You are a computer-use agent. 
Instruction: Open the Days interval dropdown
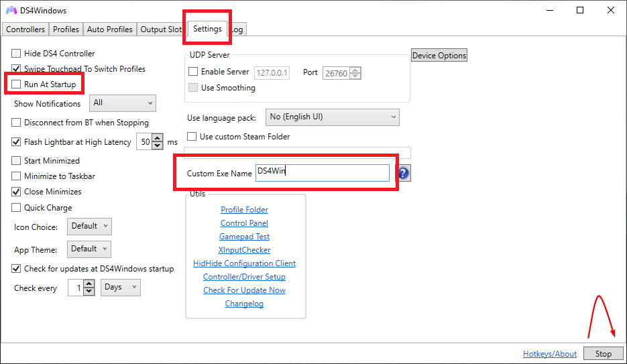[x=120, y=288]
